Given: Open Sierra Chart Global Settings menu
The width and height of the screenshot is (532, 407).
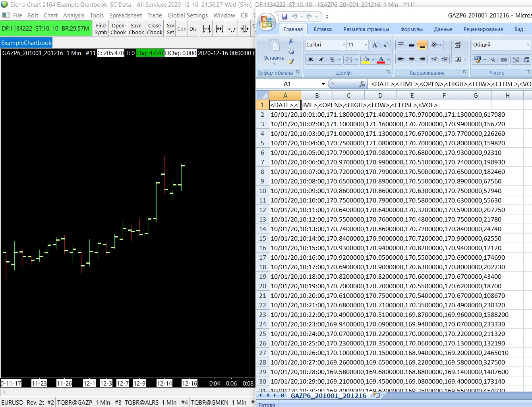Looking at the screenshot, I should pyautogui.click(x=188, y=15).
